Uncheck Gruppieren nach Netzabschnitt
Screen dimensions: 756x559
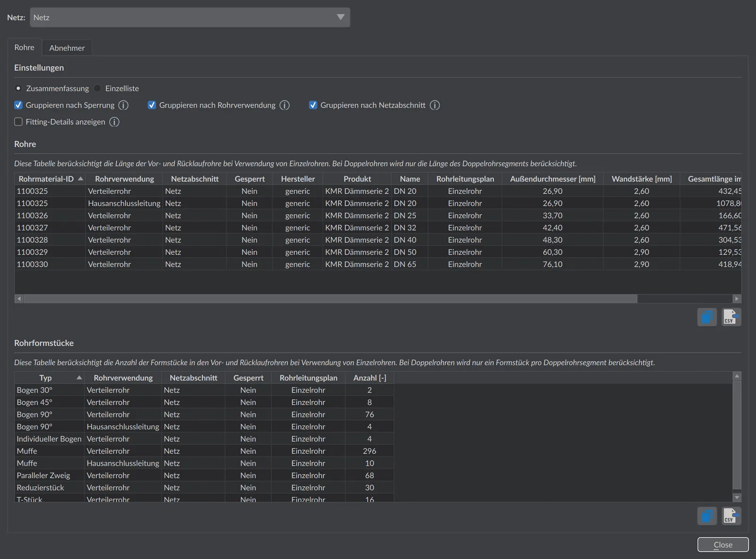click(x=313, y=105)
